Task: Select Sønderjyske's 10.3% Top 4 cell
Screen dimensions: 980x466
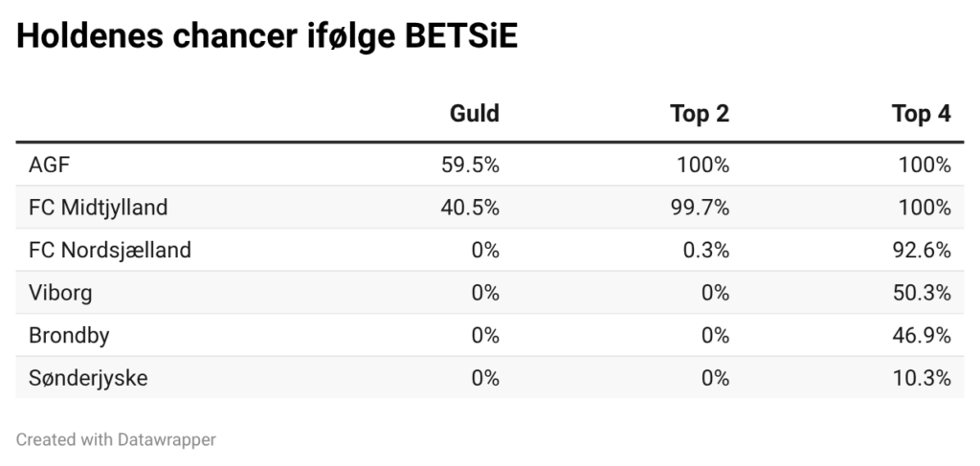Action: point(921,378)
